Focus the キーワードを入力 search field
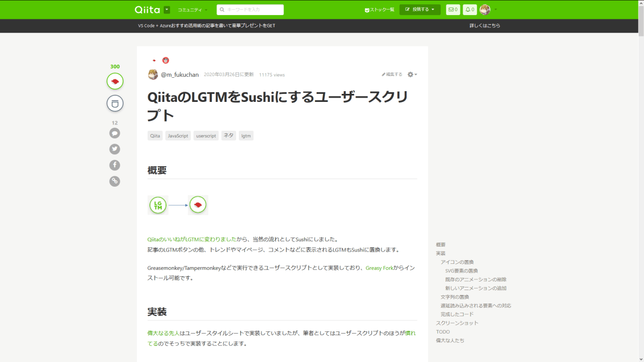The height and width of the screenshot is (362, 644). 250,10
